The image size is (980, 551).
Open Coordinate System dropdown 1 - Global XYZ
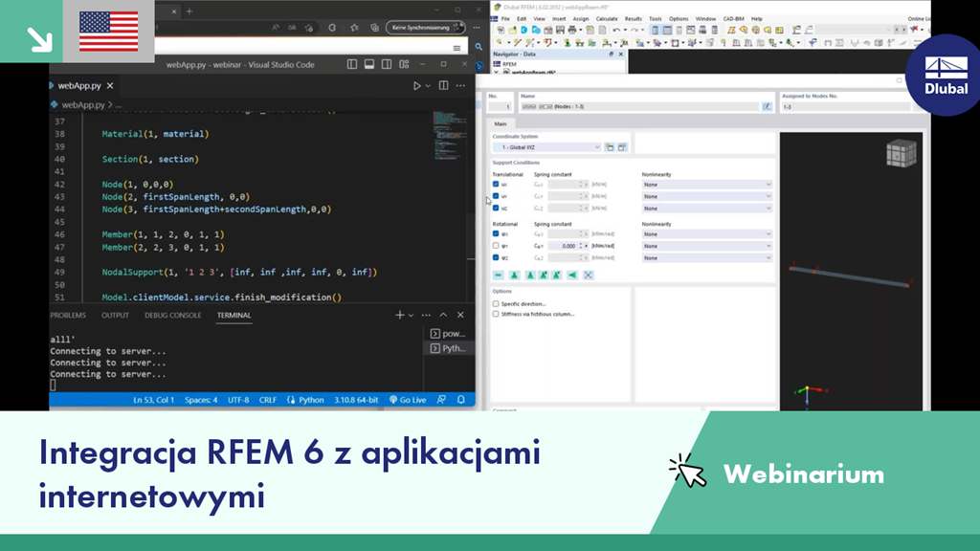pyautogui.click(x=546, y=147)
